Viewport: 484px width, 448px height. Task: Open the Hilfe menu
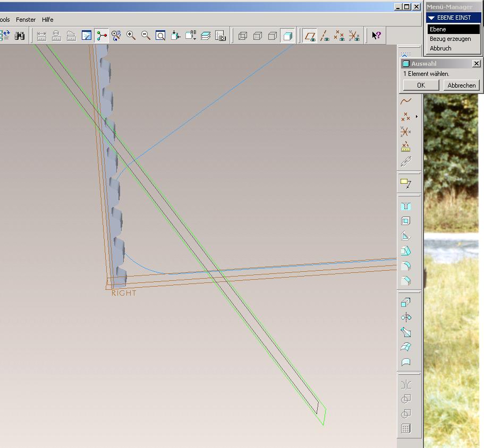(x=47, y=20)
